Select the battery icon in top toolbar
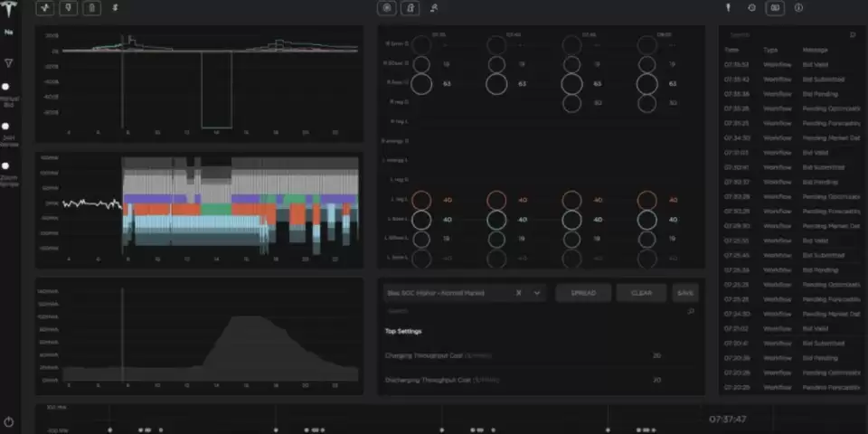Viewport: 868px width, 434px height. (91, 8)
